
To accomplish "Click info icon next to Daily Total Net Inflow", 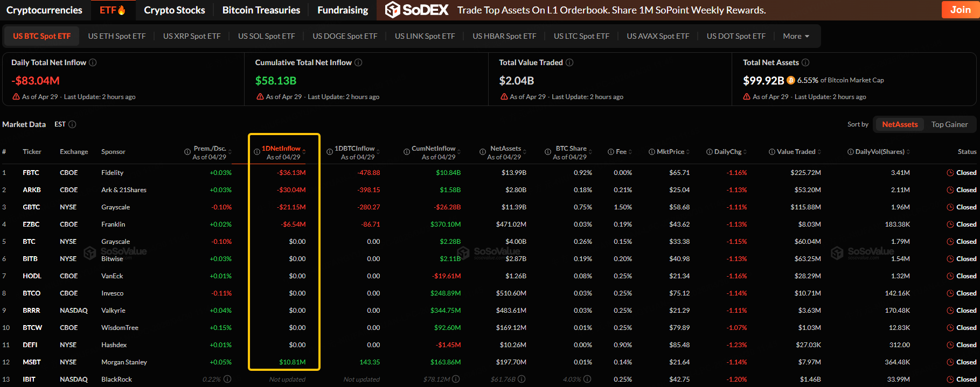I will pos(93,62).
